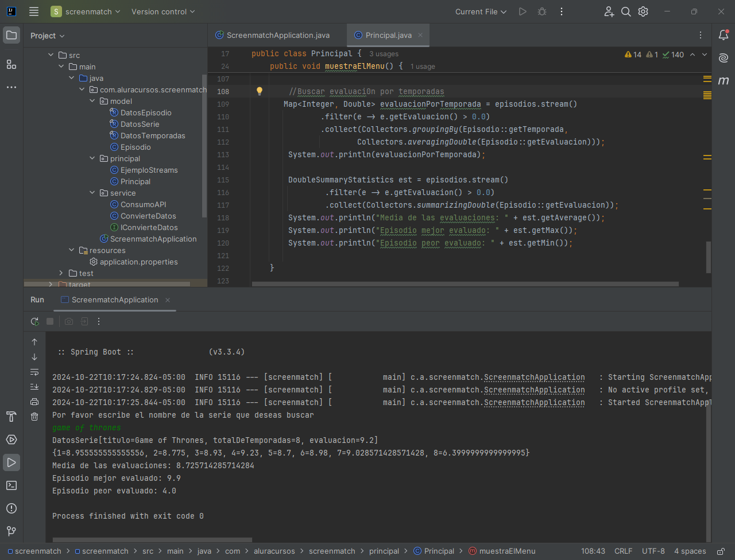Viewport: 735px width, 560px height.
Task: Print the console output
Action: 34,402
